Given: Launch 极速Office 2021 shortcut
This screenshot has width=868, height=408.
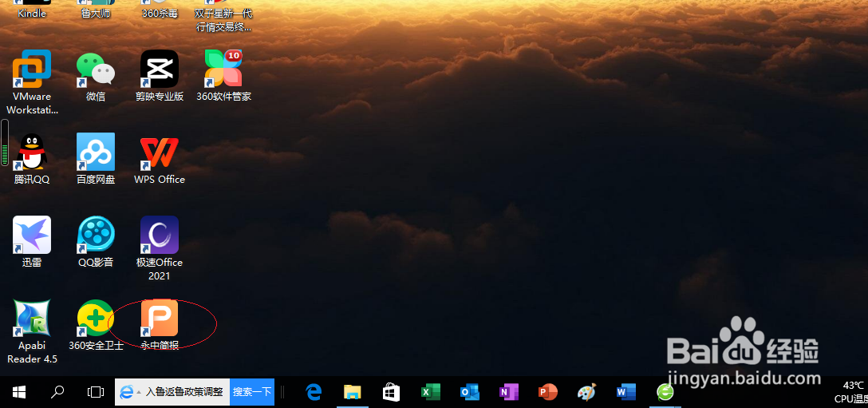Looking at the screenshot, I should pos(160,248).
